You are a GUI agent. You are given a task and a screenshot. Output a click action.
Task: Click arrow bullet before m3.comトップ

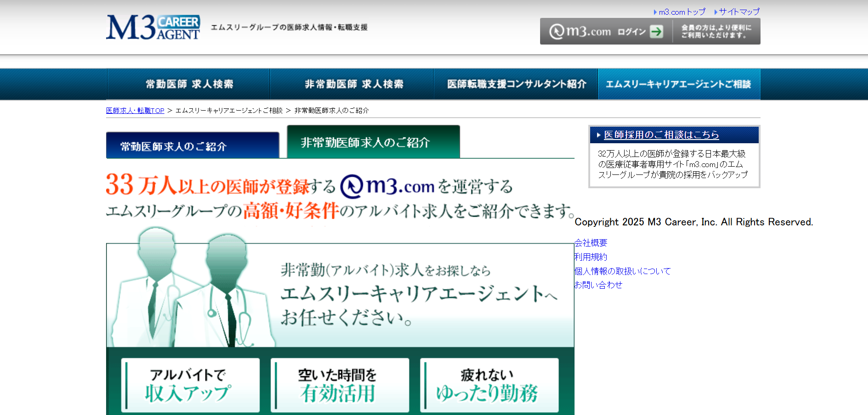pyautogui.click(x=655, y=12)
